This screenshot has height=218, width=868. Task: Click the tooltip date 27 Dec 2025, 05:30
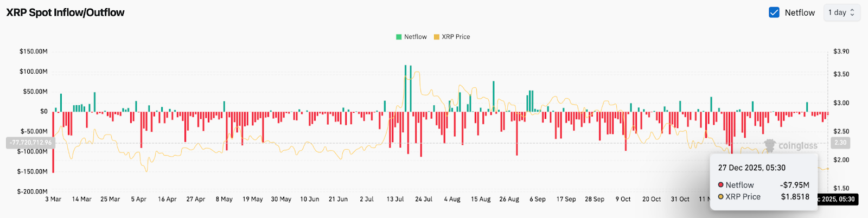(751, 168)
